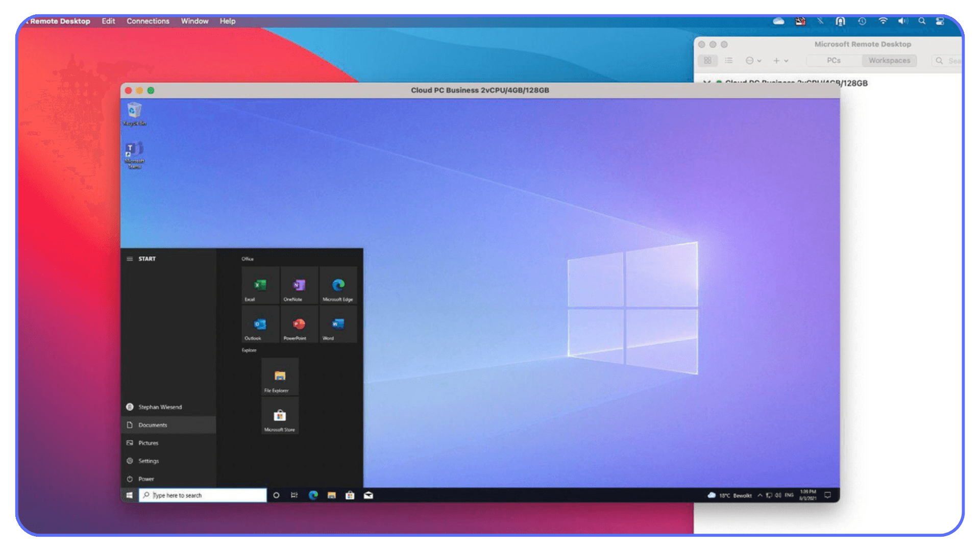This screenshot has width=980, height=551.
Task: Open Task View on the taskbar
Action: pos(295,495)
